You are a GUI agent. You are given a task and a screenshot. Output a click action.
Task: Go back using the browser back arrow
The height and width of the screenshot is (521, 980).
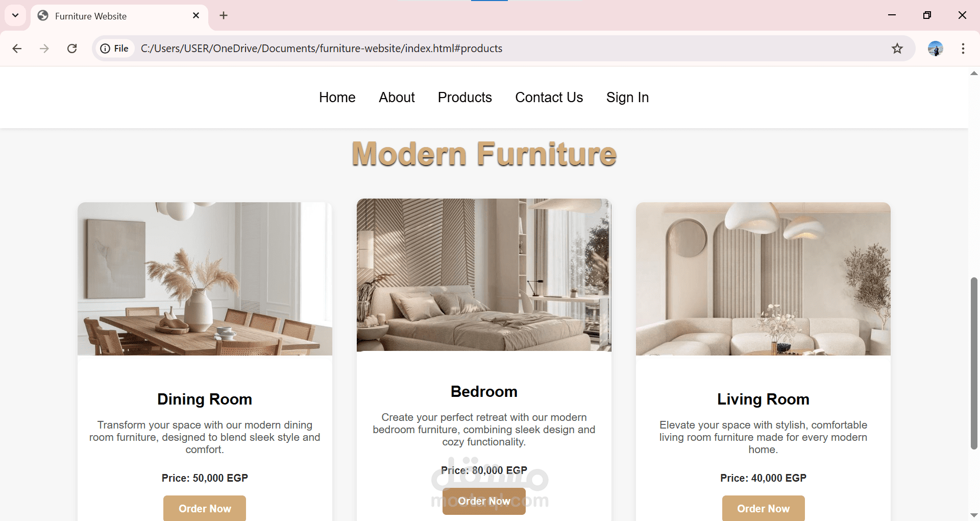(17, 49)
